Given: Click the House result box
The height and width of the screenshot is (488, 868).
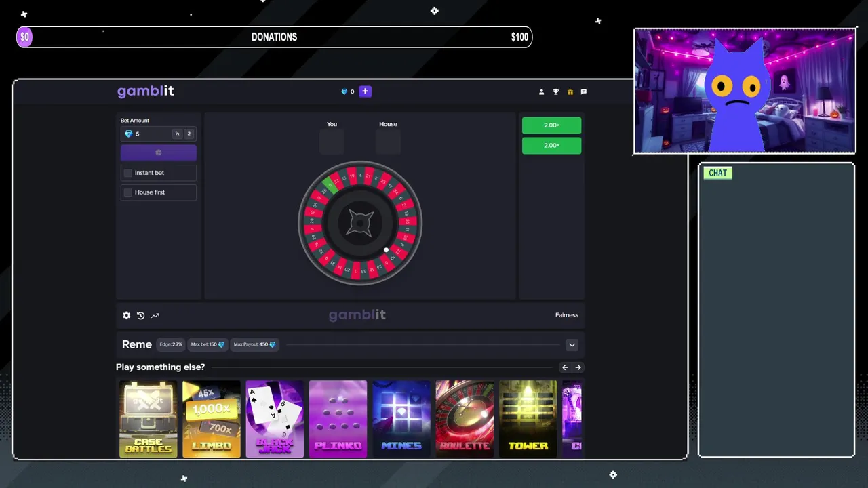Looking at the screenshot, I should pos(388,142).
